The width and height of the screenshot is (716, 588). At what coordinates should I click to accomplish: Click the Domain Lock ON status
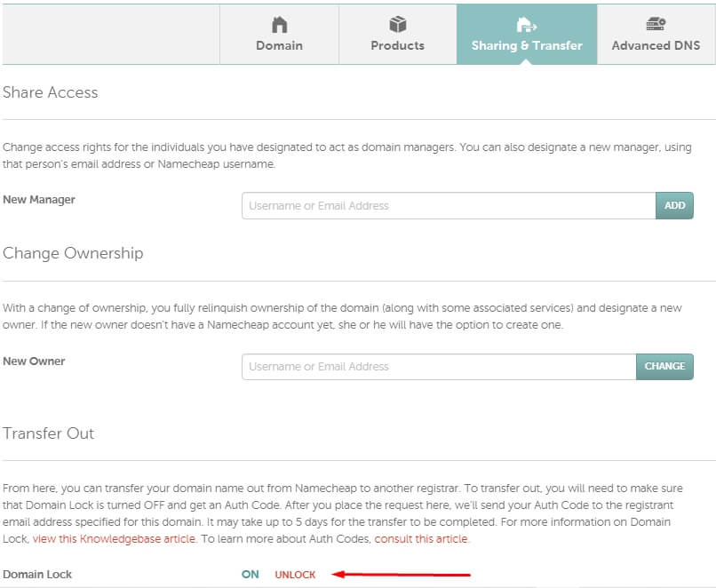pos(251,575)
